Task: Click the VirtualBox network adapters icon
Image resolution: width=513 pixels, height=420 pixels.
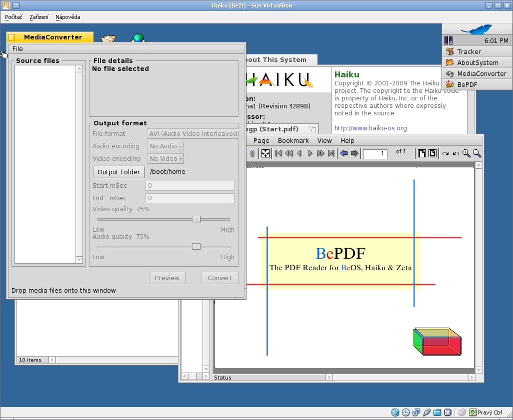Action: pos(416,413)
